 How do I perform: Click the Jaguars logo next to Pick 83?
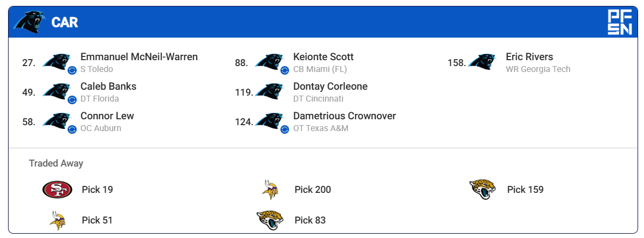tap(270, 220)
